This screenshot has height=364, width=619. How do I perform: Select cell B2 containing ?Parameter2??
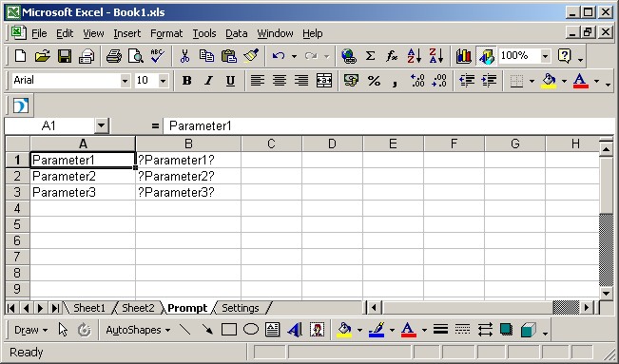[188, 176]
